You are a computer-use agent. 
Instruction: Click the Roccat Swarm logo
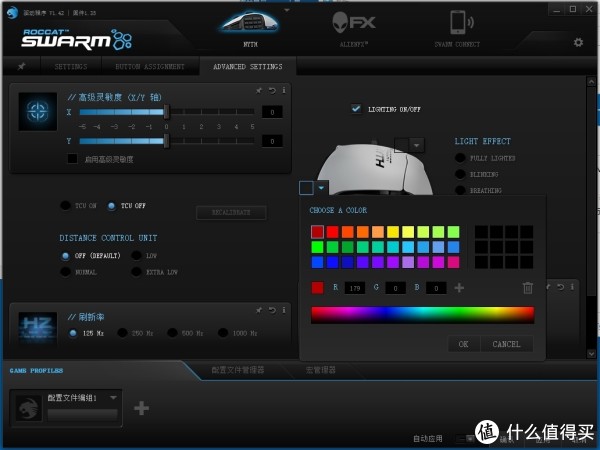click(77, 39)
